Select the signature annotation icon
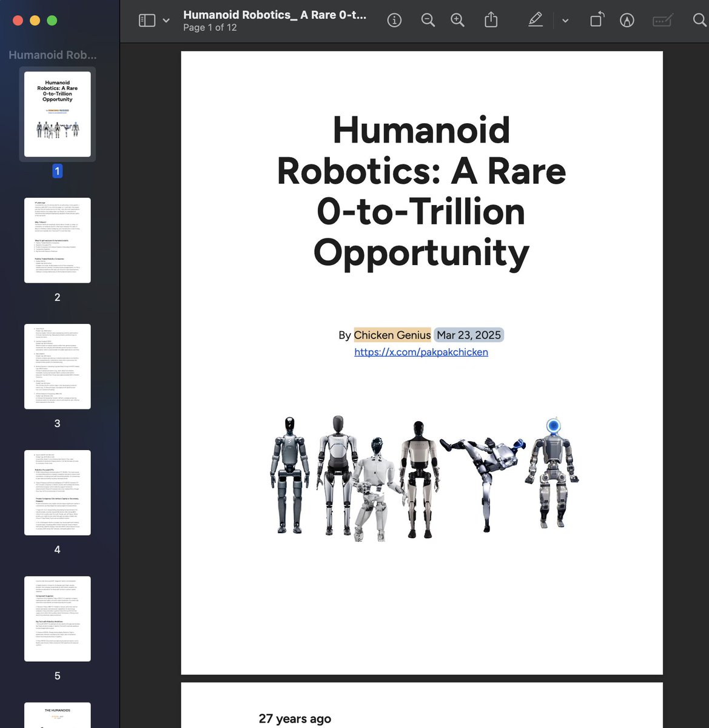Viewport: 709px width, 728px height. point(627,20)
